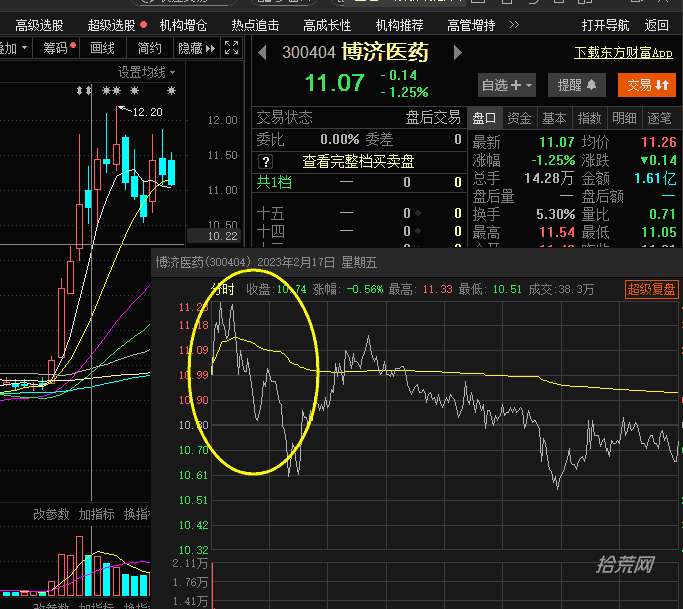
Task: Switch to 盘口 tab
Action: pyautogui.click(x=485, y=118)
